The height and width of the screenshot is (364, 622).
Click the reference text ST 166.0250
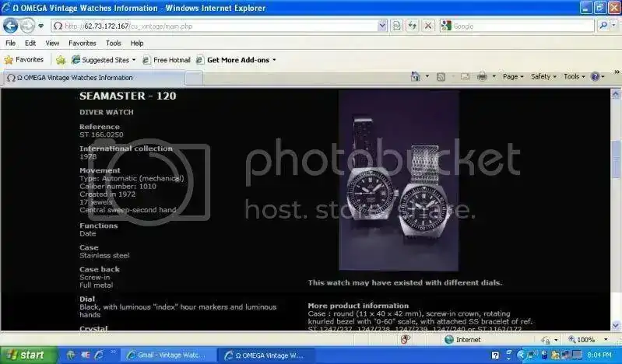tap(101, 135)
